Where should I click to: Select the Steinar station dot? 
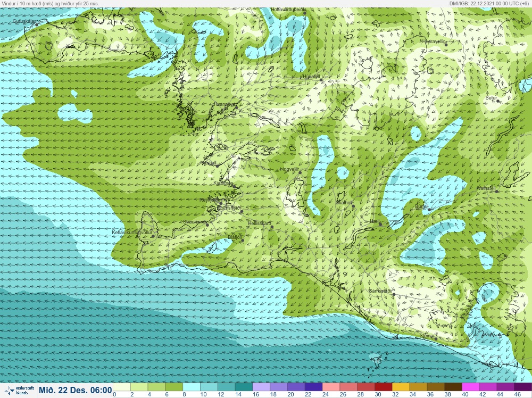[x=436, y=338]
